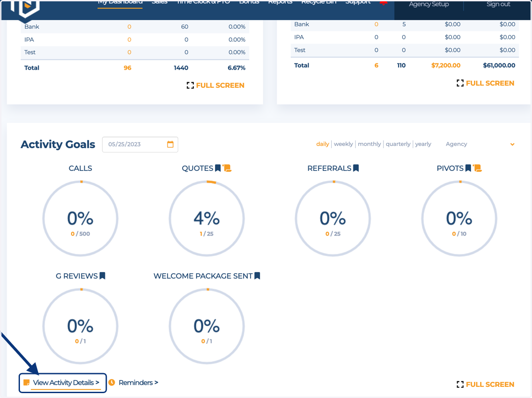Click the PIVOTS progress circle
The height and width of the screenshot is (398, 532).
tap(459, 218)
